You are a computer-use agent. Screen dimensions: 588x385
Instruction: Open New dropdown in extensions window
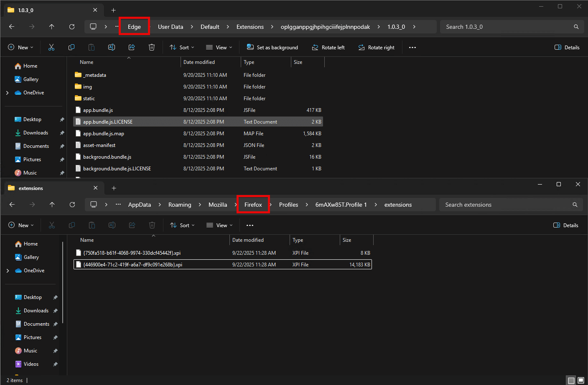click(21, 225)
